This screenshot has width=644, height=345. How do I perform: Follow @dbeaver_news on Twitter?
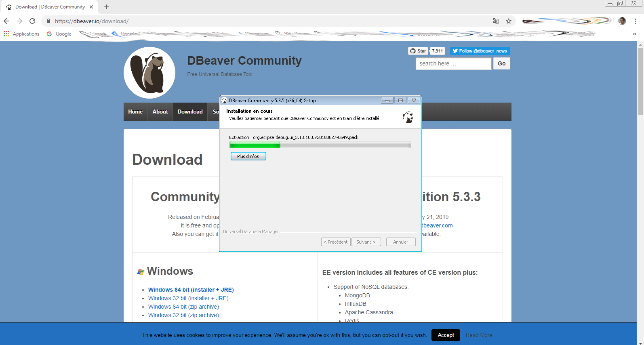pos(480,51)
